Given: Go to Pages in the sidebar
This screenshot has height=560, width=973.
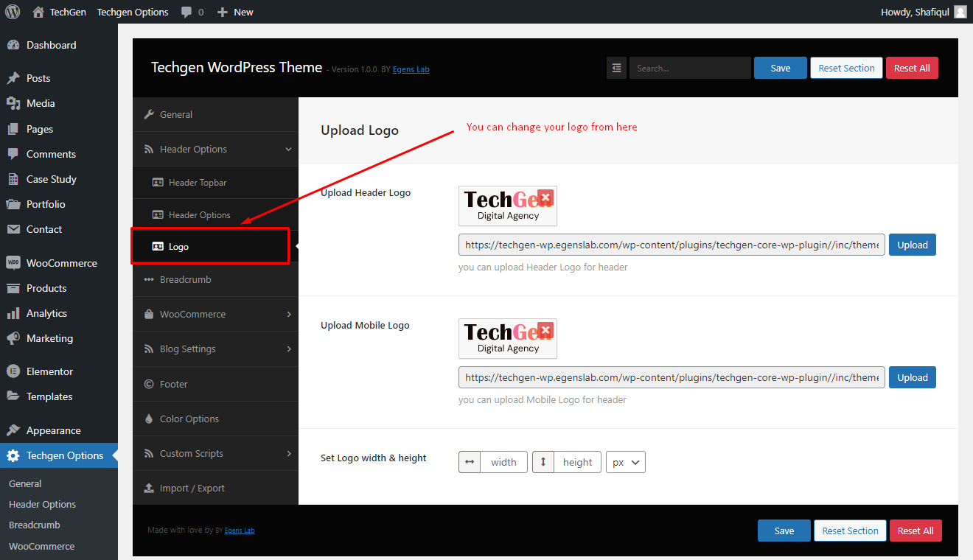Looking at the screenshot, I should coord(59,129).
